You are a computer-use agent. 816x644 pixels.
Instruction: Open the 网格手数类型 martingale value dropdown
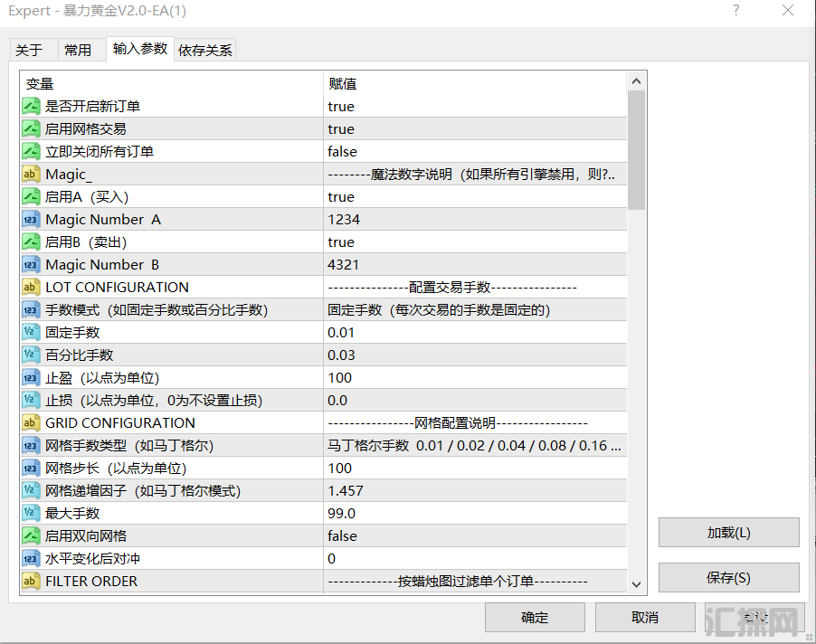coord(475,446)
